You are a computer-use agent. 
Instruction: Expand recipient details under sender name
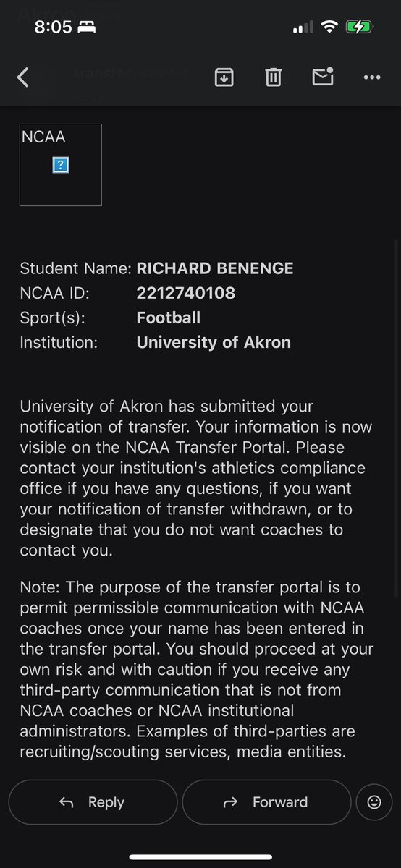100,96
